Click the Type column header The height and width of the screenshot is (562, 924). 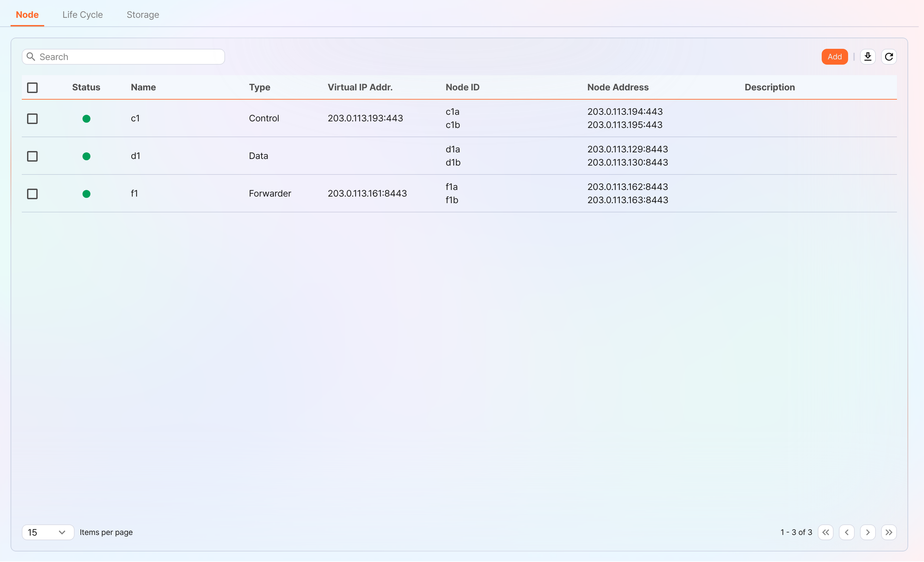tap(259, 87)
